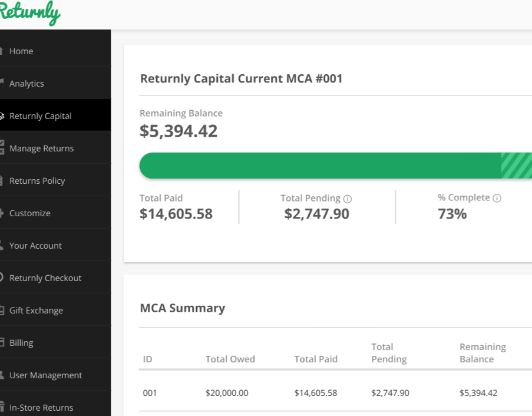Click the Returns Policy icon in sidebar
This screenshot has height=416, width=532.
point(1,180)
